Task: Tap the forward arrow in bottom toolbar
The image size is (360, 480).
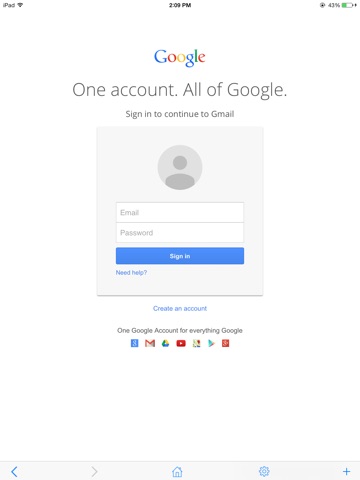Action: pyautogui.click(x=94, y=471)
